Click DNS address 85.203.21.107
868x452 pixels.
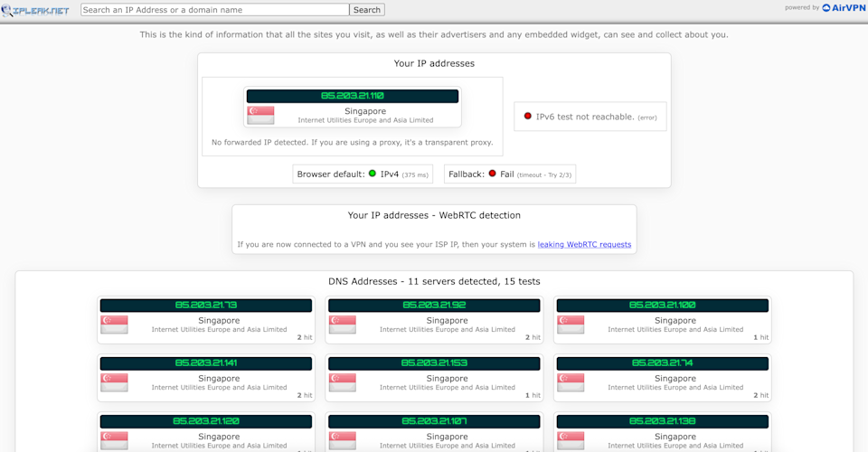point(434,421)
